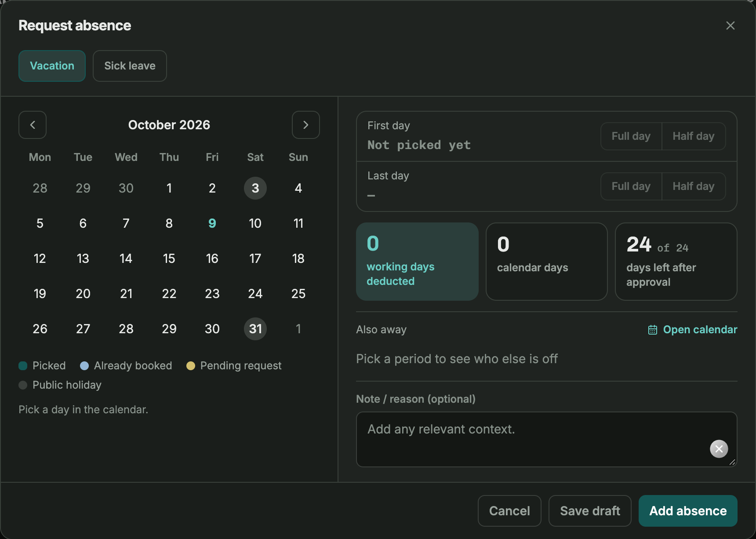Go to previous month in calendar

(33, 125)
